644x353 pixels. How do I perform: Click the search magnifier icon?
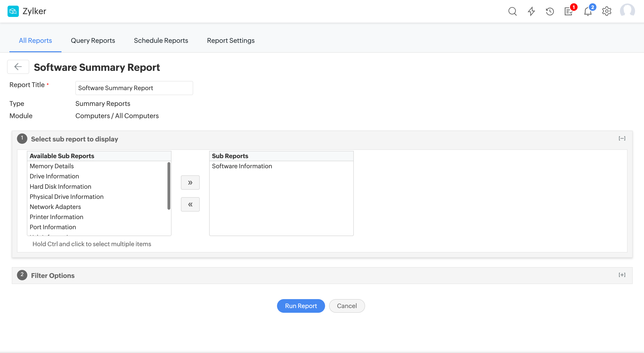tap(512, 12)
